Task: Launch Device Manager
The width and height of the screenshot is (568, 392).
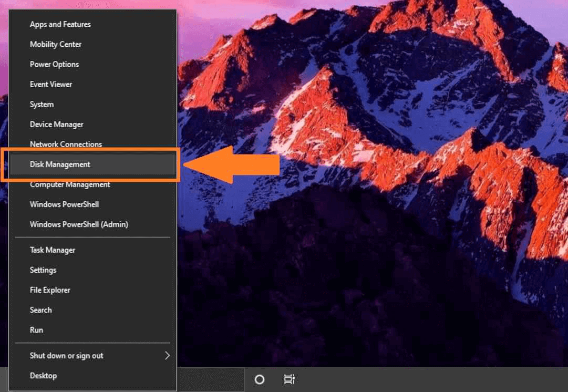Action: point(56,124)
